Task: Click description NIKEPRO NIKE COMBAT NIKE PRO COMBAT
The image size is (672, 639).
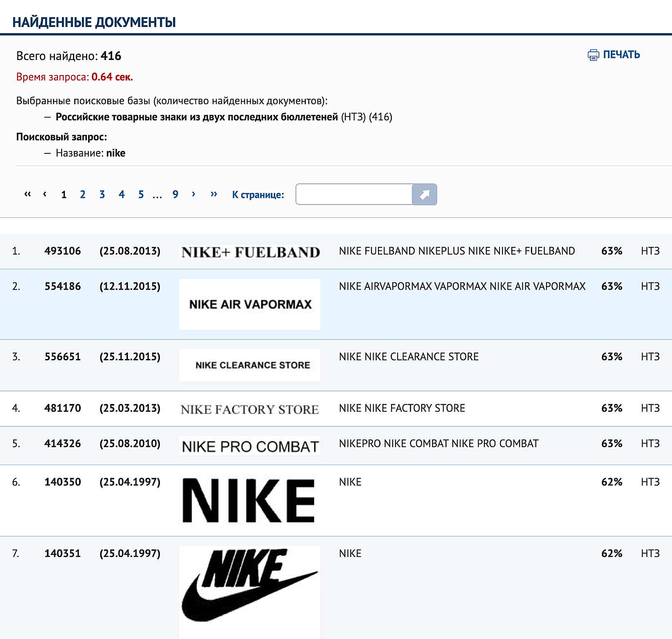Action: [x=439, y=444]
